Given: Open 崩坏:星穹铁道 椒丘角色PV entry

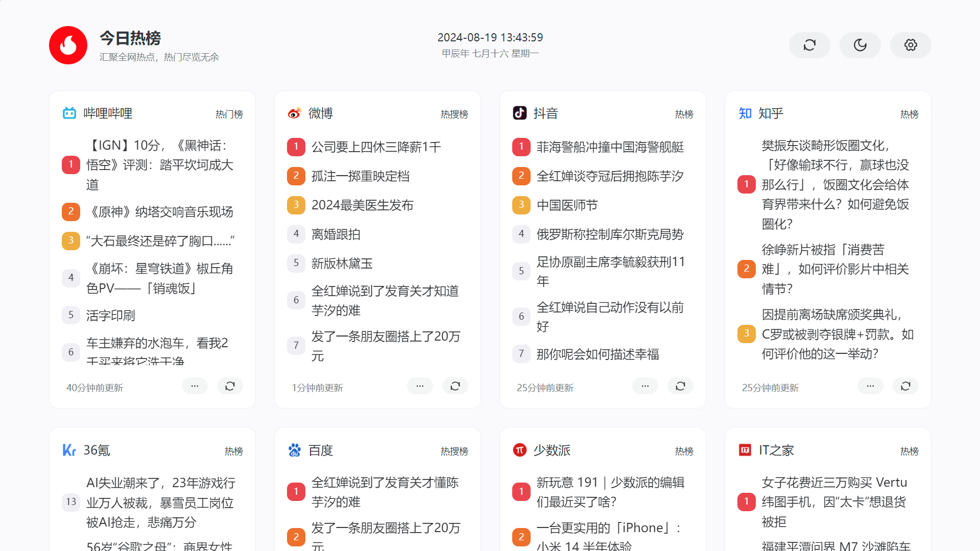Looking at the screenshot, I should (160, 278).
